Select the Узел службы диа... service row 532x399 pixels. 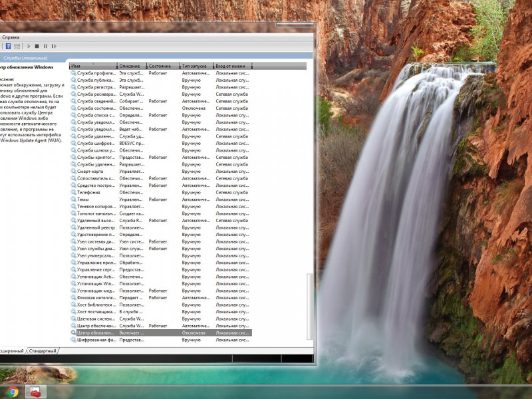(161, 248)
